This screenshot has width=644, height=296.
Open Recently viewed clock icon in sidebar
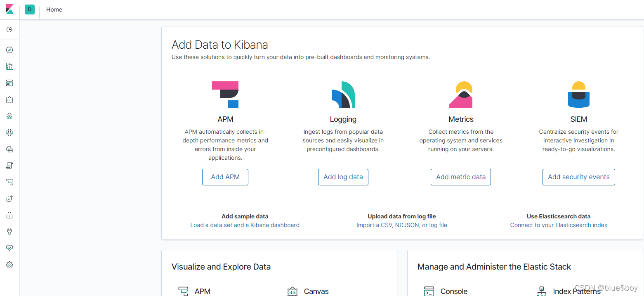click(x=9, y=30)
